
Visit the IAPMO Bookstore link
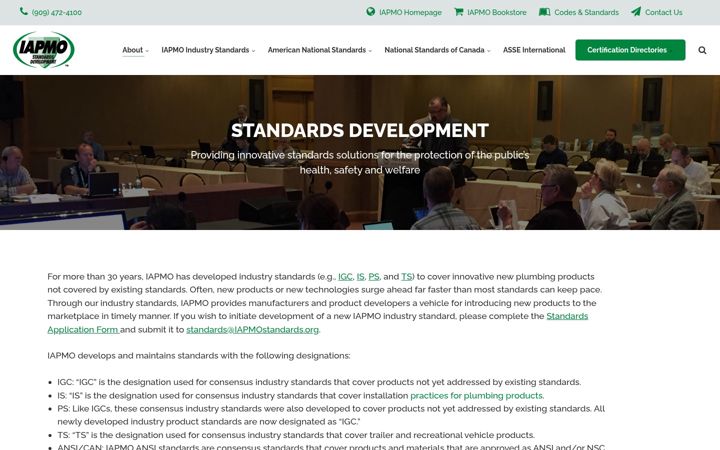click(x=497, y=12)
